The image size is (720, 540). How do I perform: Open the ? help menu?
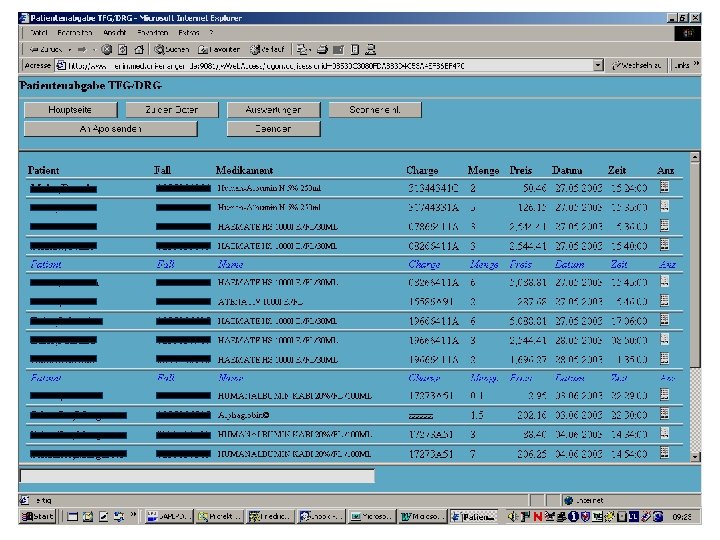coord(211,33)
